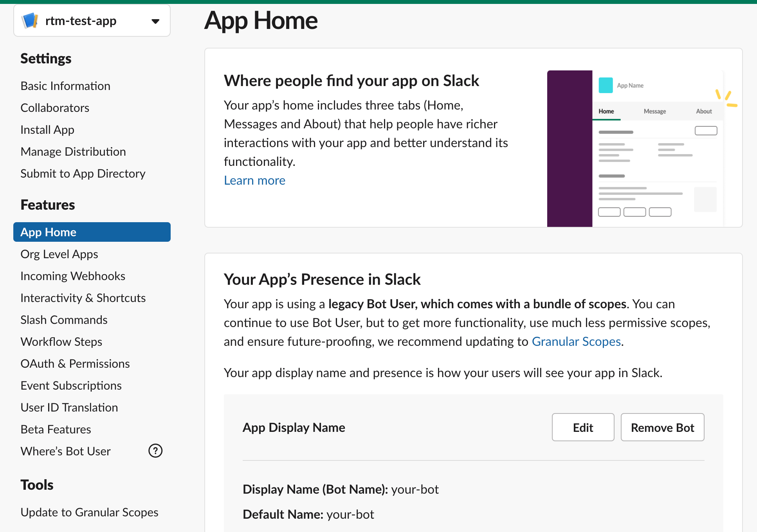The image size is (757, 532).
Task: Open Basic Information settings
Action: pyautogui.click(x=65, y=86)
